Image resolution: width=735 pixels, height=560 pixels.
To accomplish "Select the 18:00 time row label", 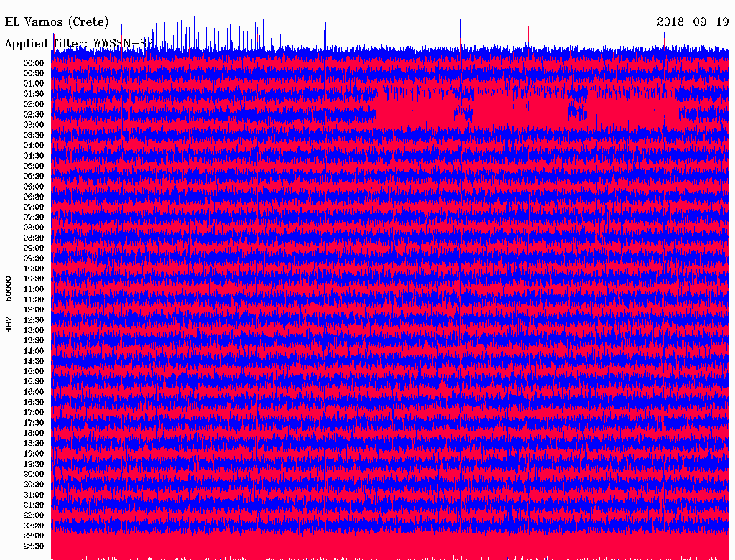I will point(34,433).
